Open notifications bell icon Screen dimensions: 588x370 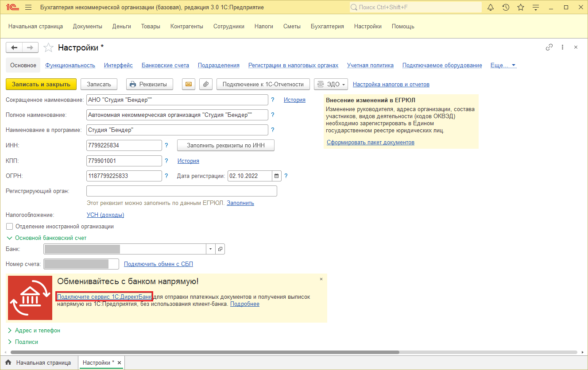pos(491,8)
